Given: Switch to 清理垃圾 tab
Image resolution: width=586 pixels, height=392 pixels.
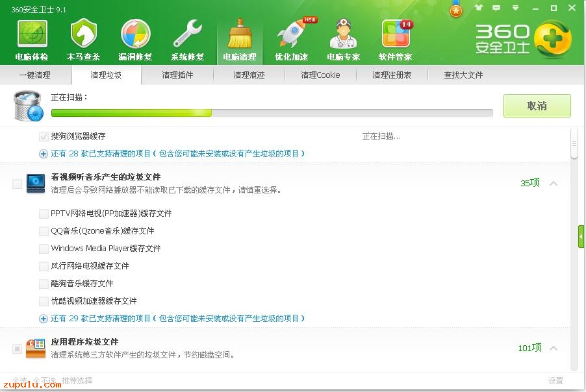Looking at the screenshot, I should tap(106, 75).
